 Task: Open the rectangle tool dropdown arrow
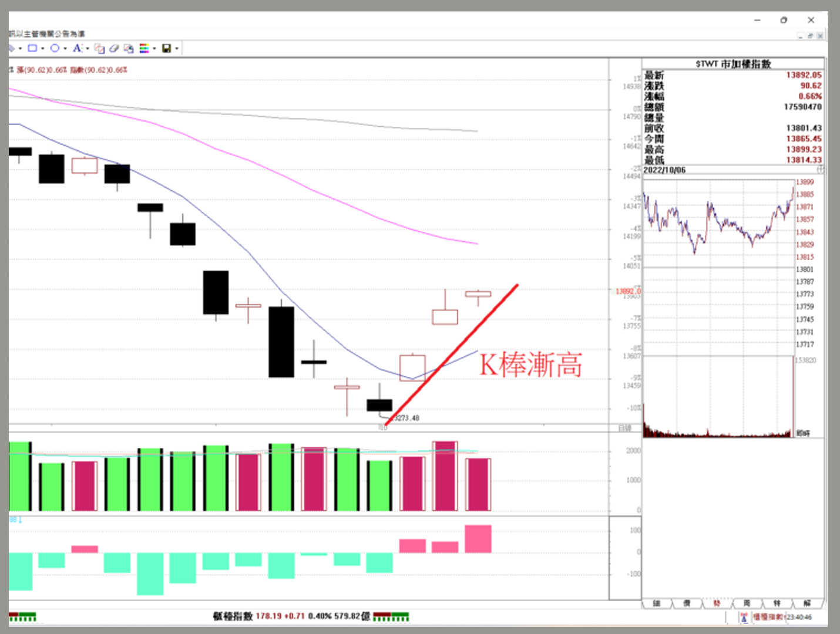click(42, 49)
